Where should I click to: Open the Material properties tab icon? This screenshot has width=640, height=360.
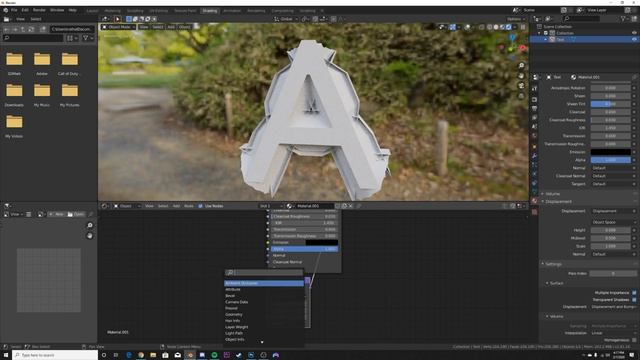coord(534,201)
